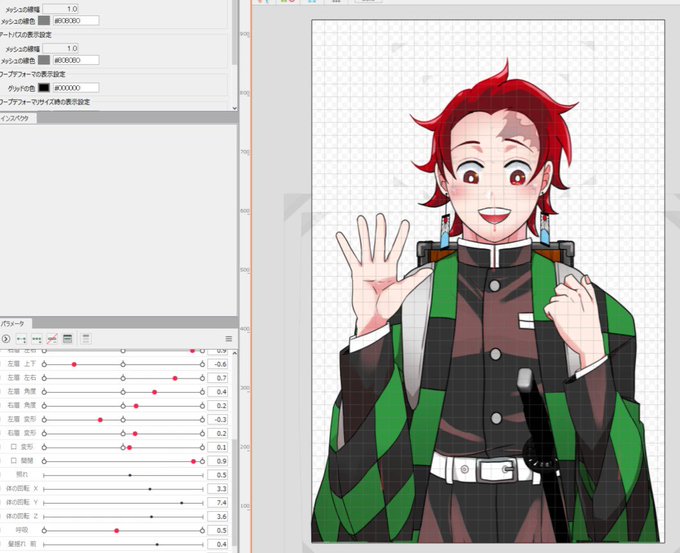
Task: Click the red slider dot for 左眉 角度
Action: tap(154, 392)
